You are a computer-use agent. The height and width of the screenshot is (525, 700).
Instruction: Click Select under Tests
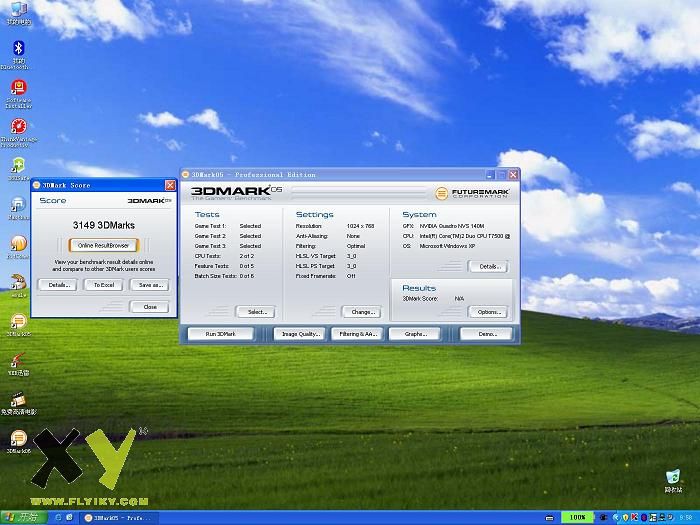pos(256,312)
